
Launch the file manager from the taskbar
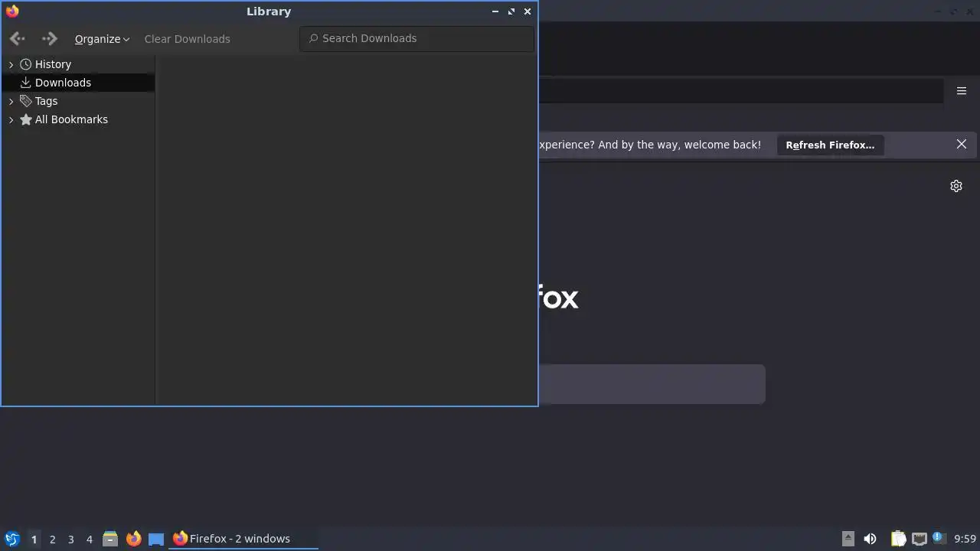tap(110, 539)
